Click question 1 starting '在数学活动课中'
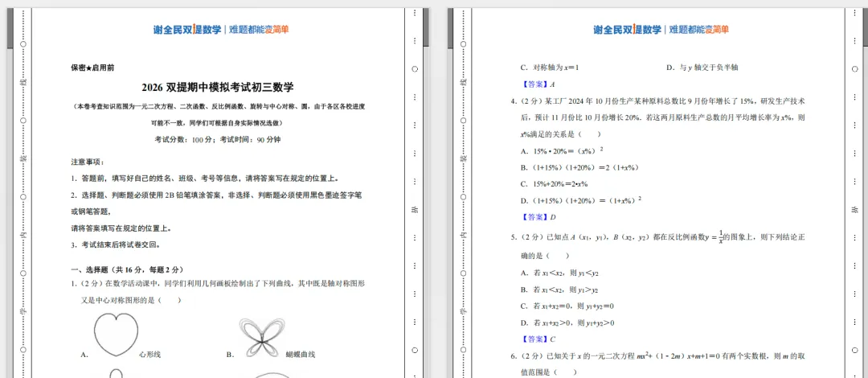The height and width of the screenshot is (378, 868). 218,284
